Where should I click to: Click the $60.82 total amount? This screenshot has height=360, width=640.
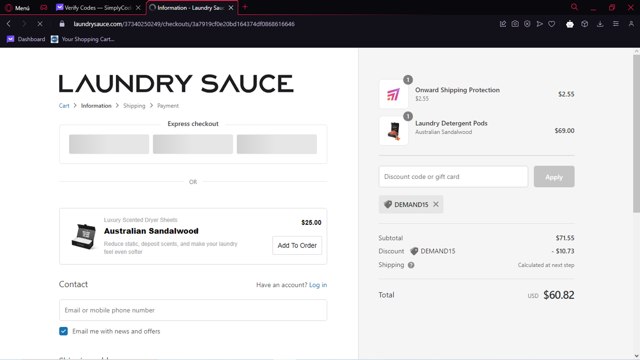coord(558,295)
